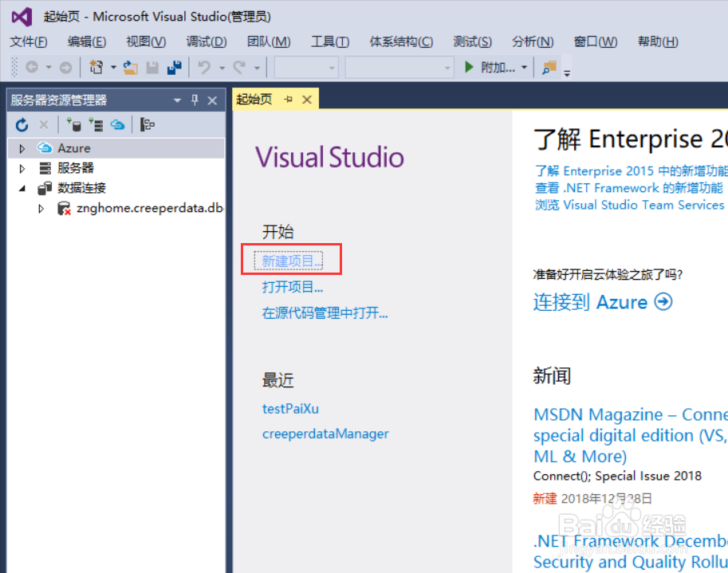The height and width of the screenshot is (573, 728).
Task: Click the save all toolbar icon
Action: pyautogui.click(x=175, y=67)
